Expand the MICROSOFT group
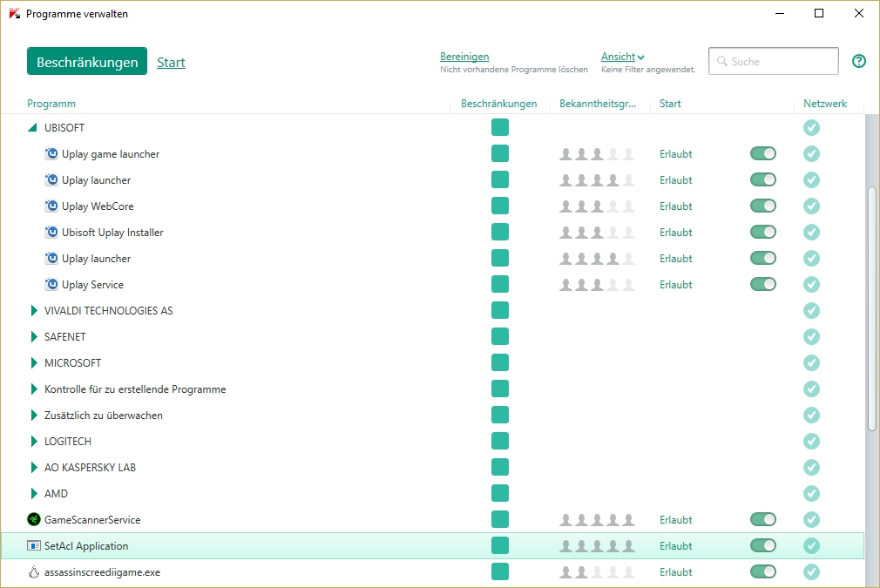This screenshot has height=588, width=880. pos(34,362)
